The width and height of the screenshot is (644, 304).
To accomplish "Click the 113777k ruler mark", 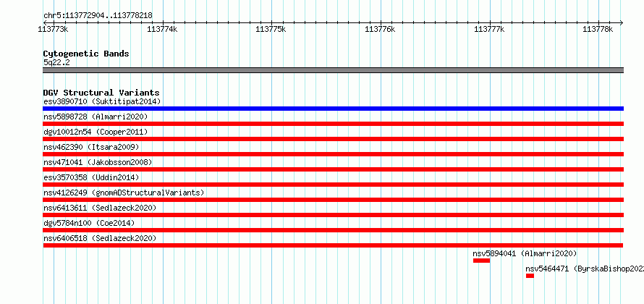I will pyautogui.click(x=489, y=29).
